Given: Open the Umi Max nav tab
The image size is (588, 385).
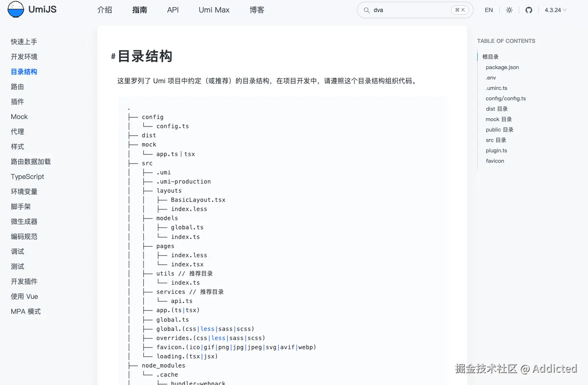Looking at the screenshot, I should point(214,10).
